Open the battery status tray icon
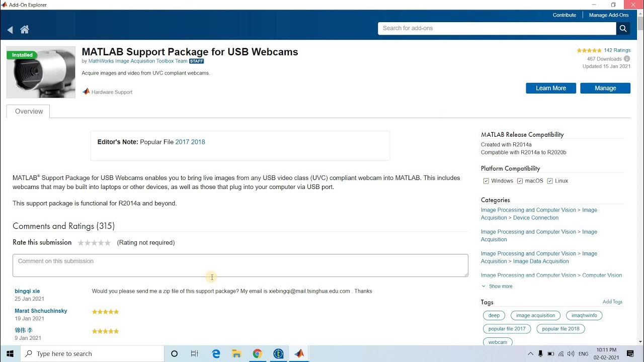The width and height of the screenshot is (644, 362). click(551, 354)
